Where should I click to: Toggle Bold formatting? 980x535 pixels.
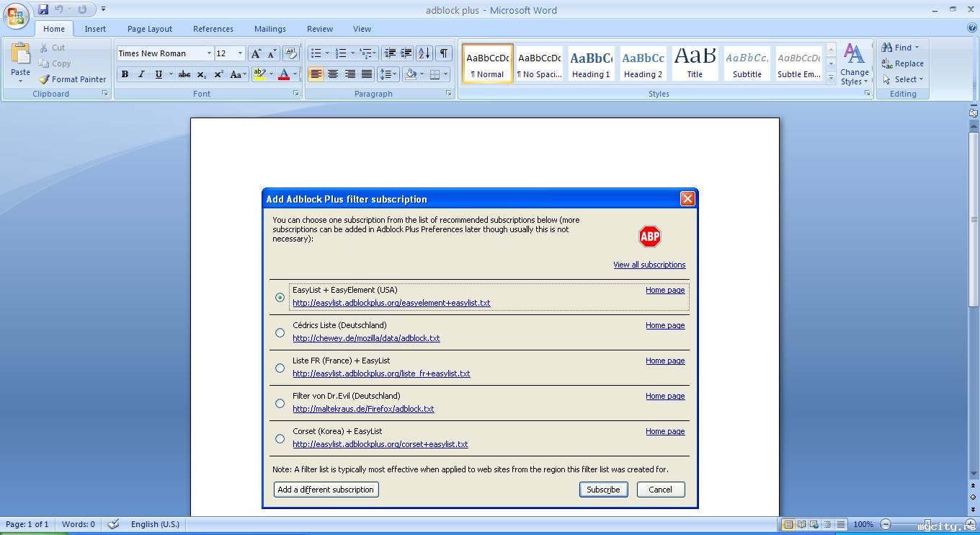(125, 74)
